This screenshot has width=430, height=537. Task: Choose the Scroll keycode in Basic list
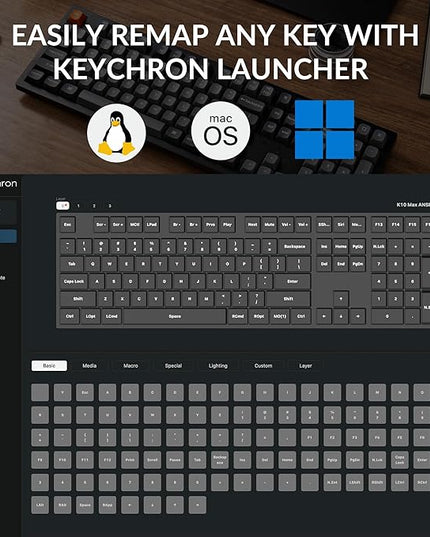point(152,460)
